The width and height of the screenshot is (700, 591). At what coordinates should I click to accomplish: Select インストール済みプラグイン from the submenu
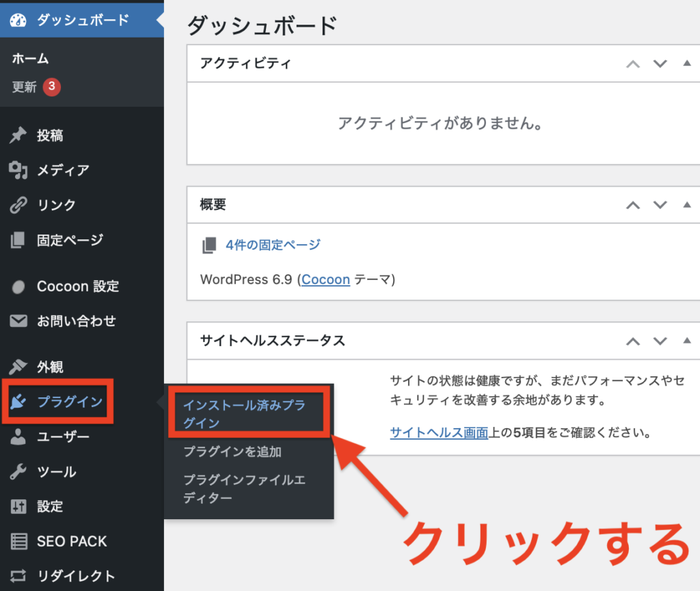tap(244, 414)
